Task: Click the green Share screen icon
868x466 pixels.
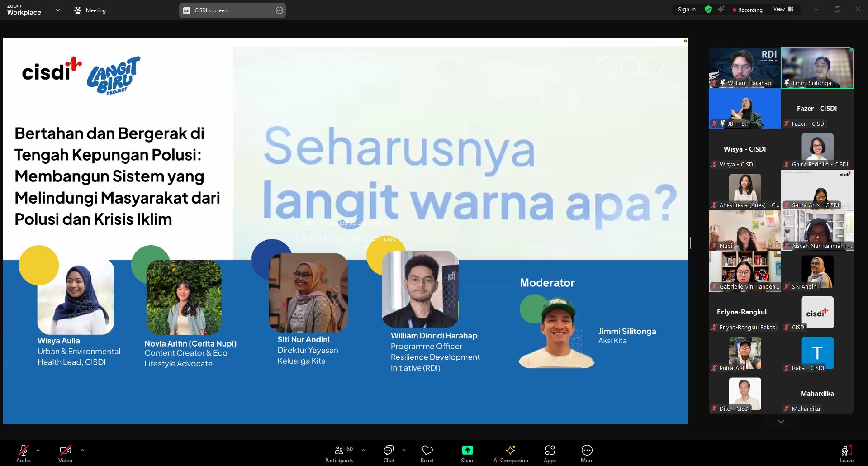Action: click(467, 450)
